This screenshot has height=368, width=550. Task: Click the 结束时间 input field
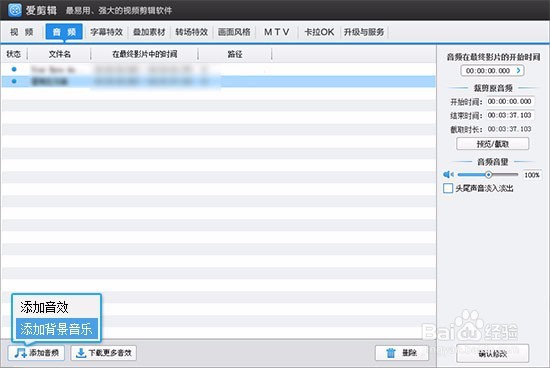pyautogui.click(x=510, y=115)
